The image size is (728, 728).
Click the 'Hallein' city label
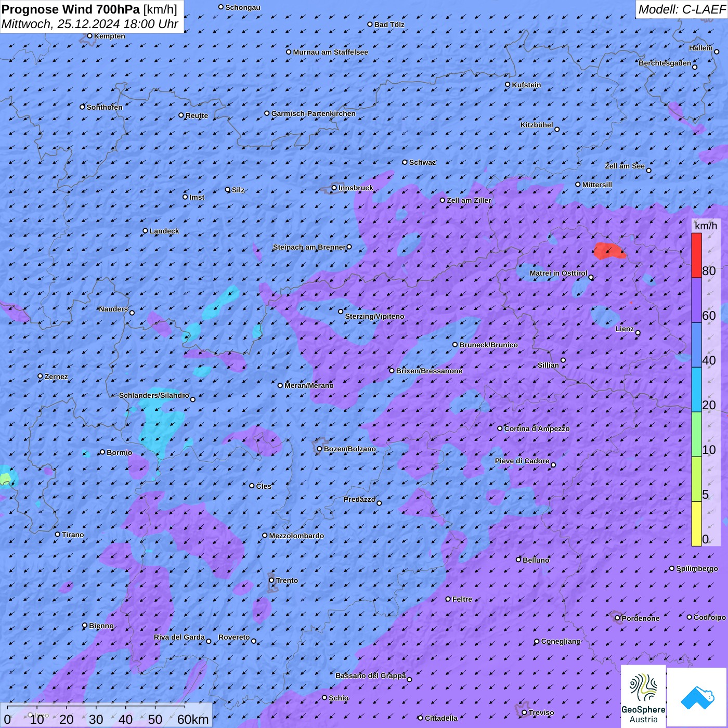click(x=701, y=48)
